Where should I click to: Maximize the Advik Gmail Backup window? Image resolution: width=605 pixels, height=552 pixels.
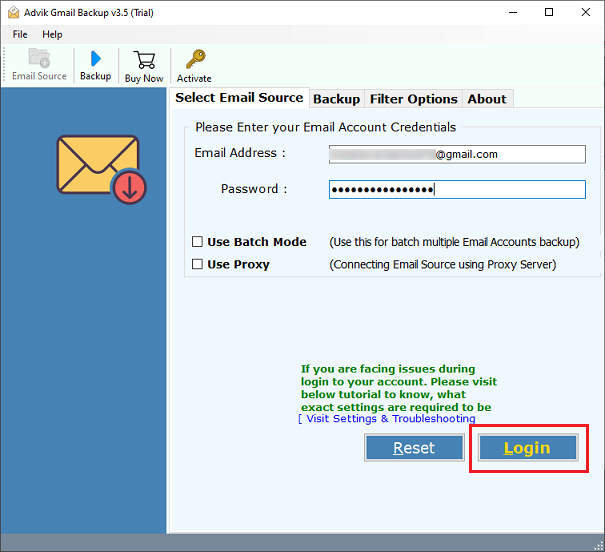pyautogui.click(x=549, y=12)
